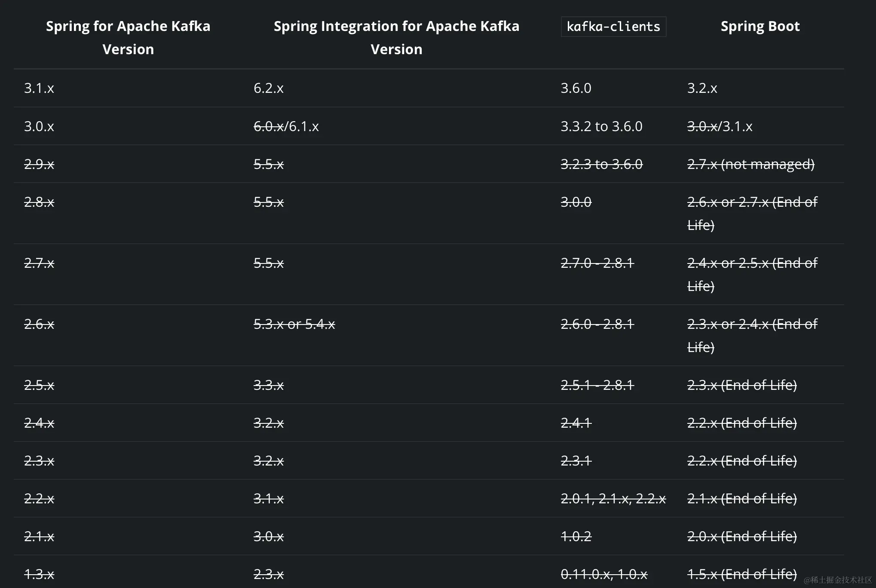Click the "2.0.x (End of Life)" Spring Boot cell
The width and height of the screenshot is (876, 588).
[742, 536]
